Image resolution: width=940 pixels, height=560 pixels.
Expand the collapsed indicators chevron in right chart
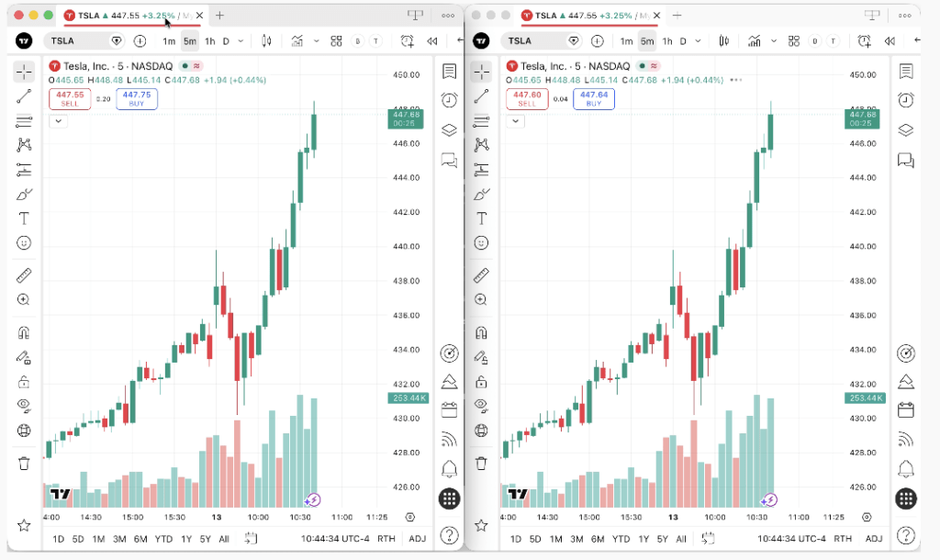coord(515,121)
